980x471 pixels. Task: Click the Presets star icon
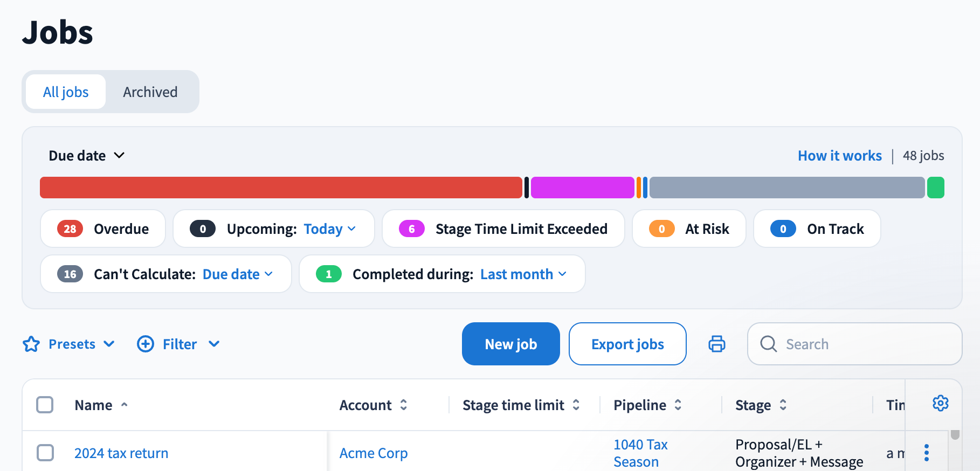[31, 344]
